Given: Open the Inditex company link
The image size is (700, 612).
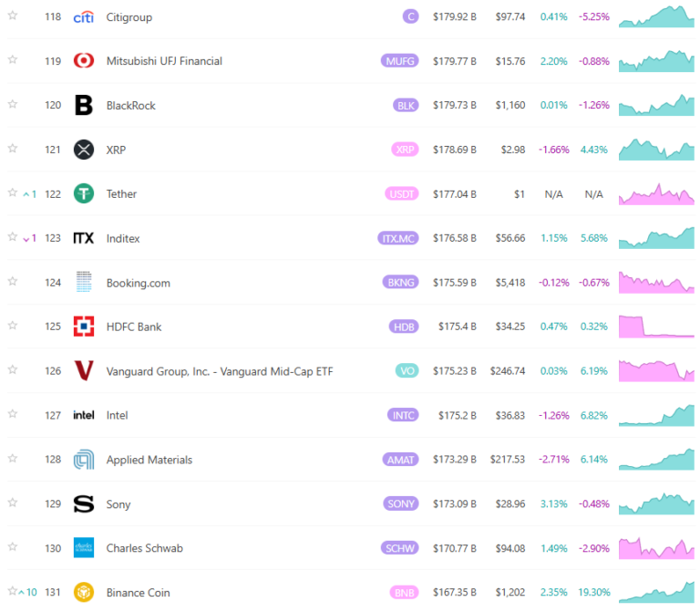Looking at the screenshot, I should [x=123, y=238].
